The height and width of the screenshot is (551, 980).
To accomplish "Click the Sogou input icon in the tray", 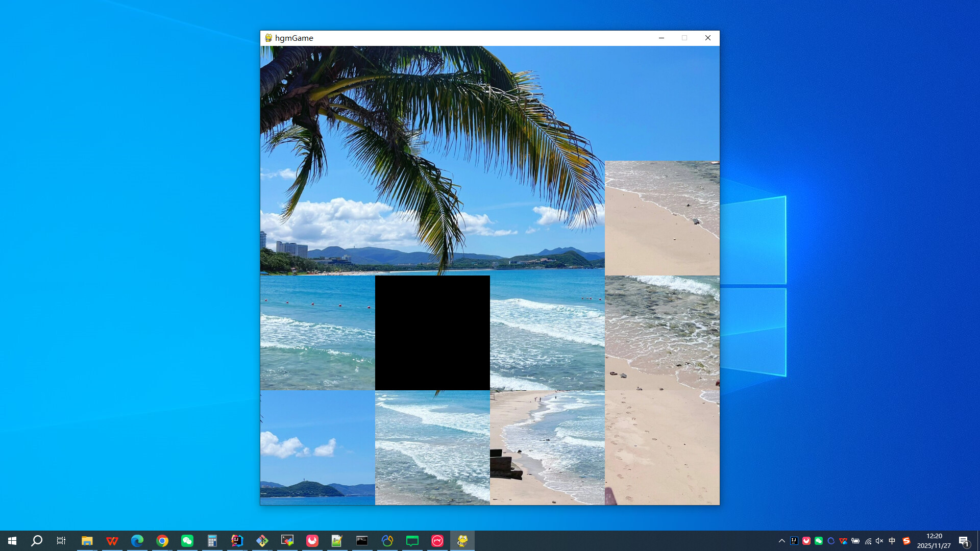I will click(907, 540).
